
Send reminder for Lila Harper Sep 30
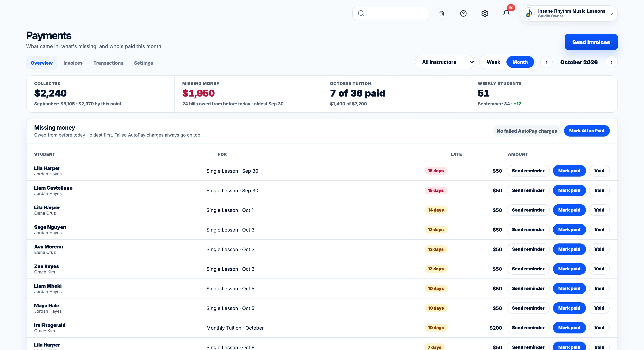point(528,171)
